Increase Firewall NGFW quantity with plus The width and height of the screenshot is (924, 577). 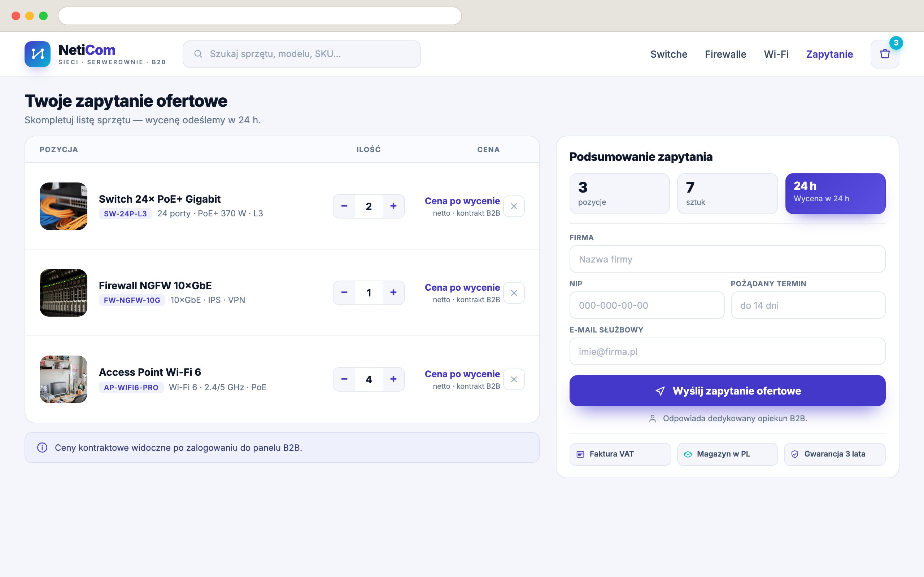click(393, 293)
